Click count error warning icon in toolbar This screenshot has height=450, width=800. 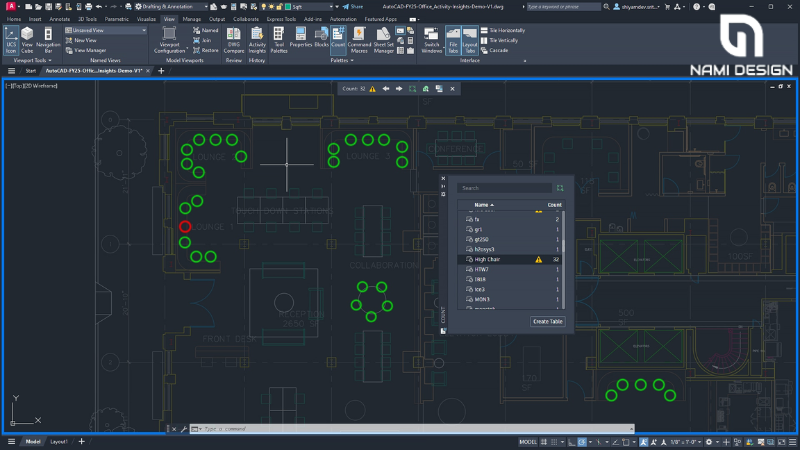[372, 89]
